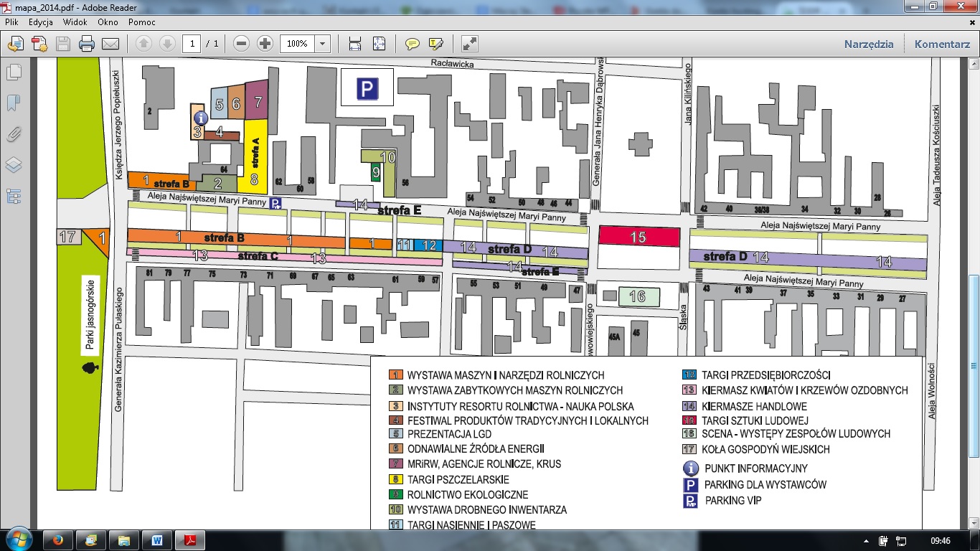Click 'PUNKT INFORMACYJNY' legend text
Viewport: 980px width, 551px height.
click(x=756, y=468)
